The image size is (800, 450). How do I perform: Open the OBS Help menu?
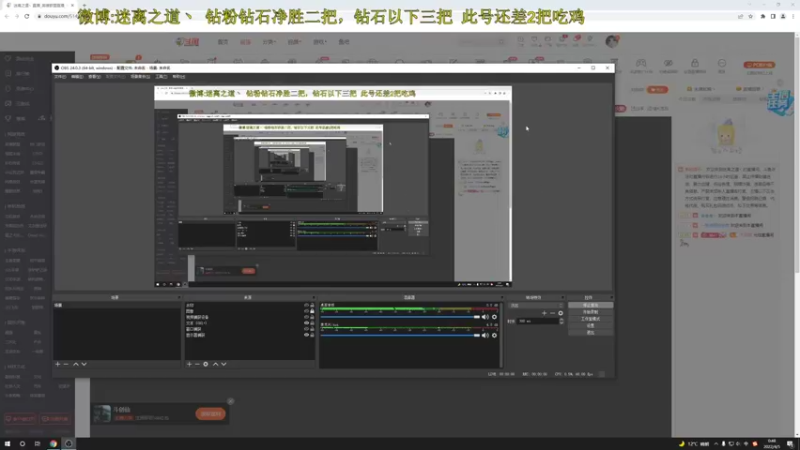pos(179,77)
